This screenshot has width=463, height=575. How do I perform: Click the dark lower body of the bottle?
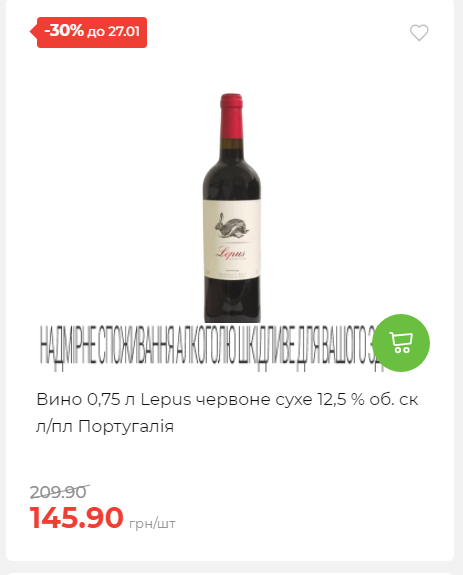(232, 301)
